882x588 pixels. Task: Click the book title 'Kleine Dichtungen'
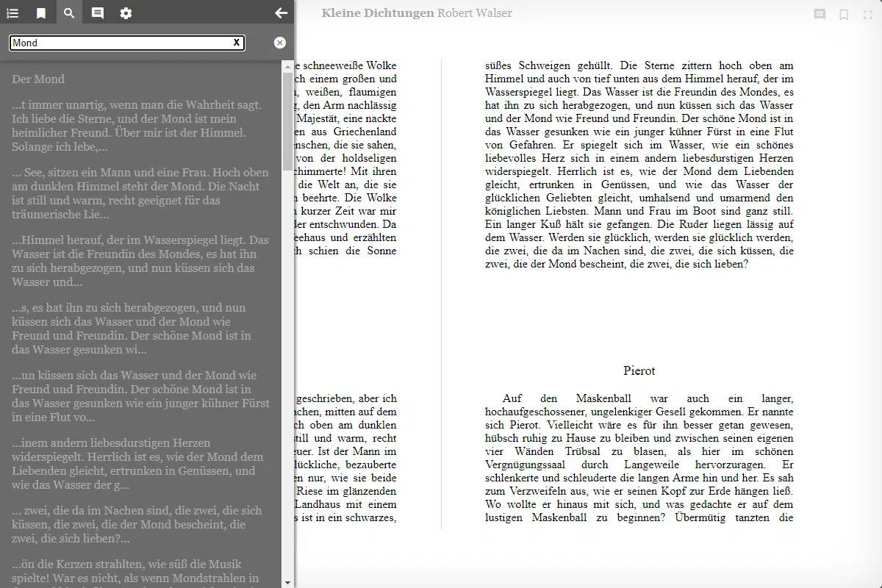(378, 13)
